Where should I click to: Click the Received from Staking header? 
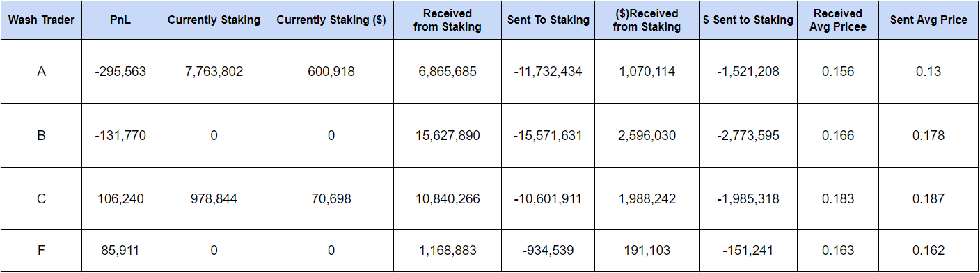(x=448, y=20)
